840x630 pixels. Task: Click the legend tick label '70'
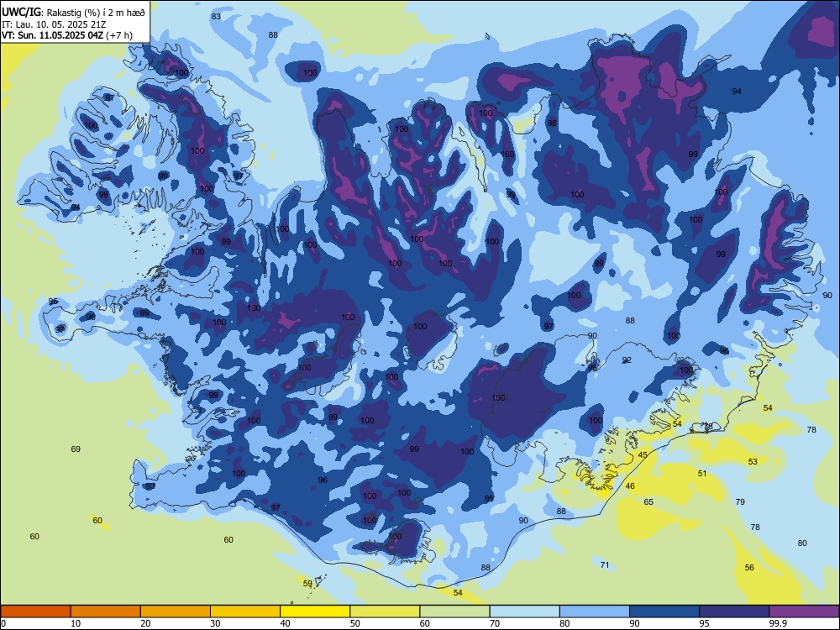click(495, 623)
